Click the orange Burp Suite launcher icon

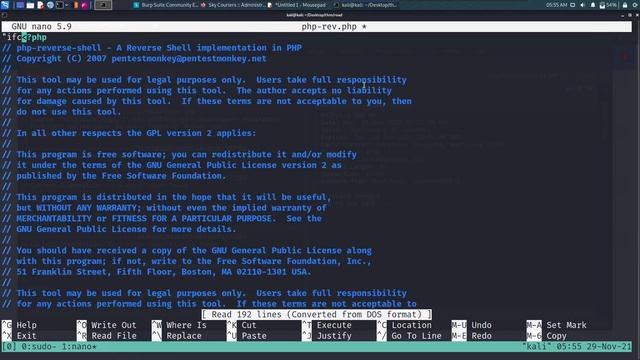click(76, 5)
